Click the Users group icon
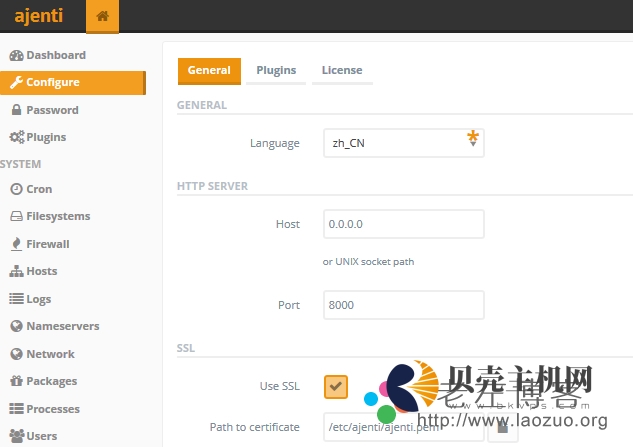The image size is (633, 447). point(17,436)
